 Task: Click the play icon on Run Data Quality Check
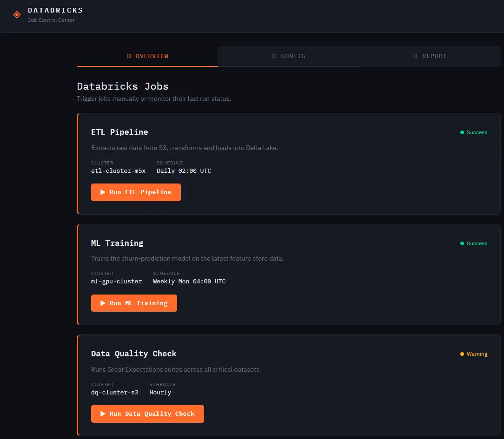coord(103,413)
